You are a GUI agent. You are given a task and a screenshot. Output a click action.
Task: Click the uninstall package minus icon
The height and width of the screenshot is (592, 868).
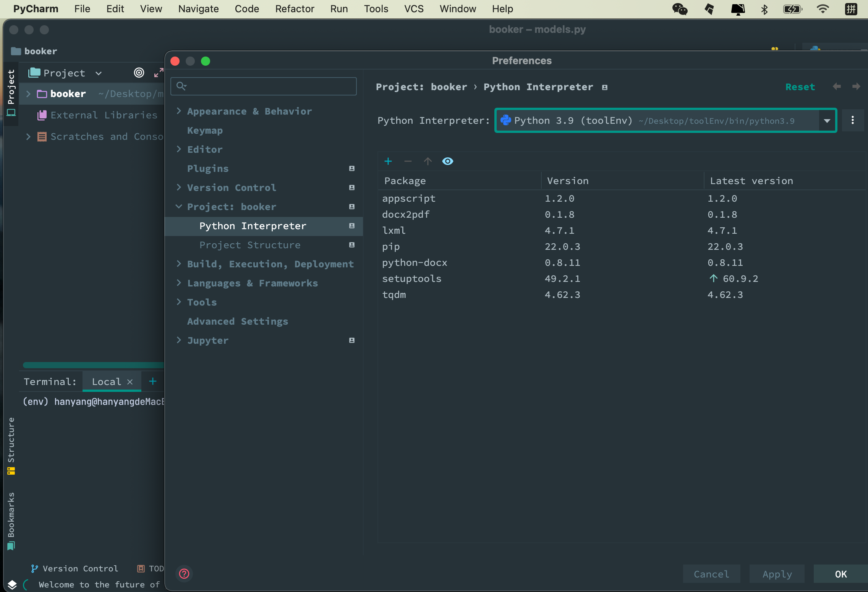(408, 161)
